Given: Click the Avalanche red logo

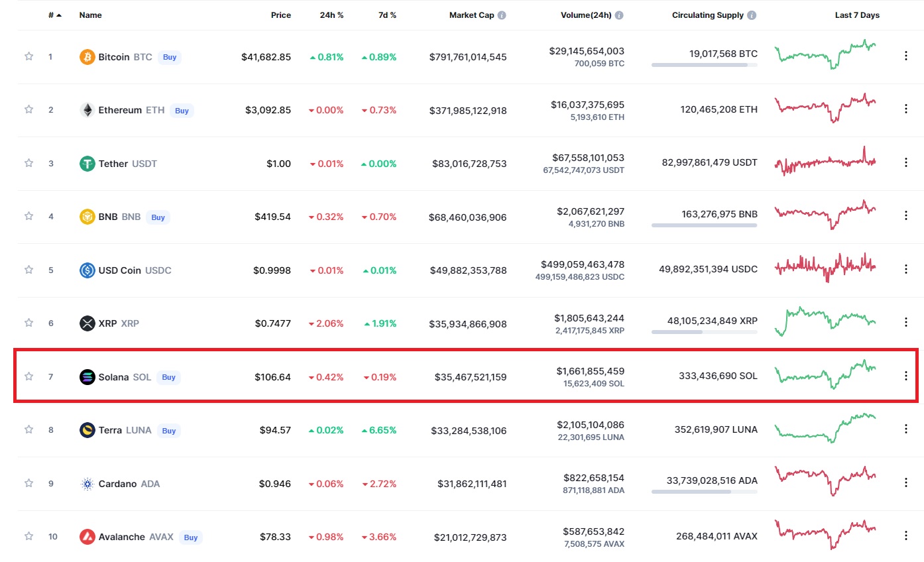Looking at the screenshot, I should coord(87,537).
